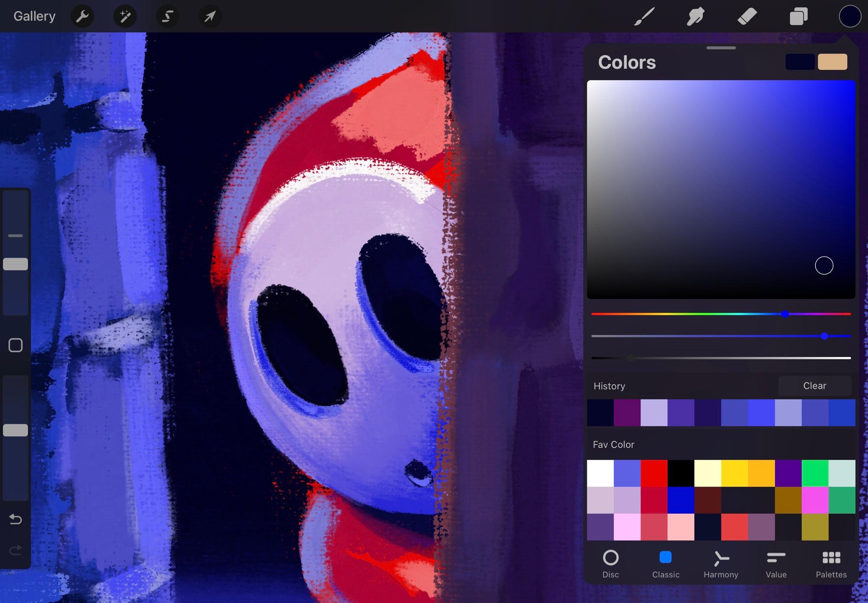Open the Actions wrench menu
The height and width of the screenshot is (603, 868).
pos(82,16)
